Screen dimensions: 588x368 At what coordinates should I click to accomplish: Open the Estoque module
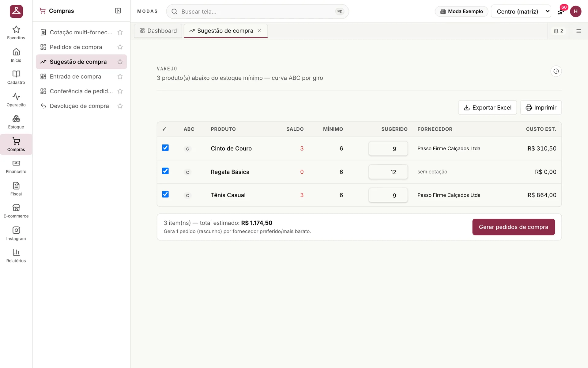coord(16,122)
